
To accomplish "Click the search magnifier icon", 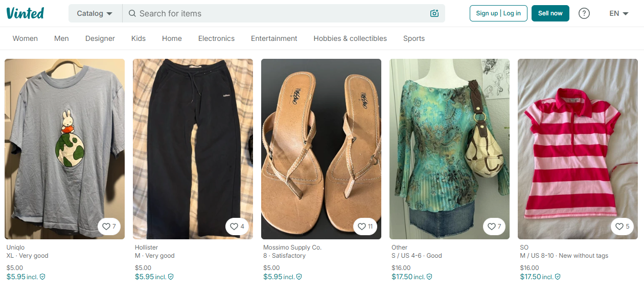I will pyautogui.click(x=132, y=14).
